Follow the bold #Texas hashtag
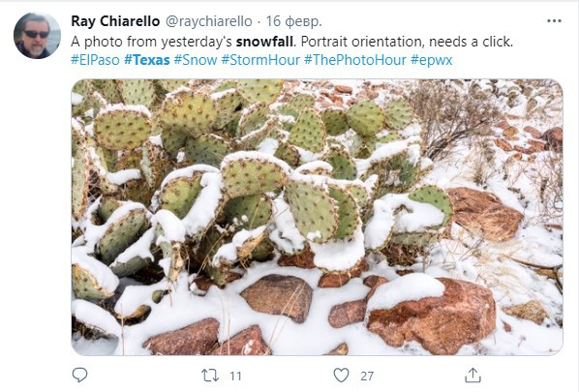579x392 pixels. tap(147, 60)
